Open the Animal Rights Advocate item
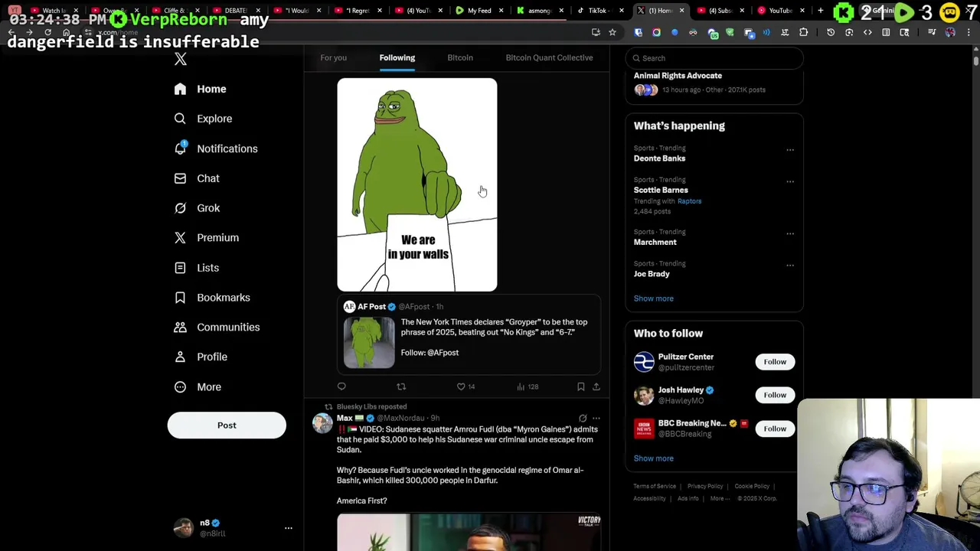Screen dimensions: 980x551 click(714, 83)
